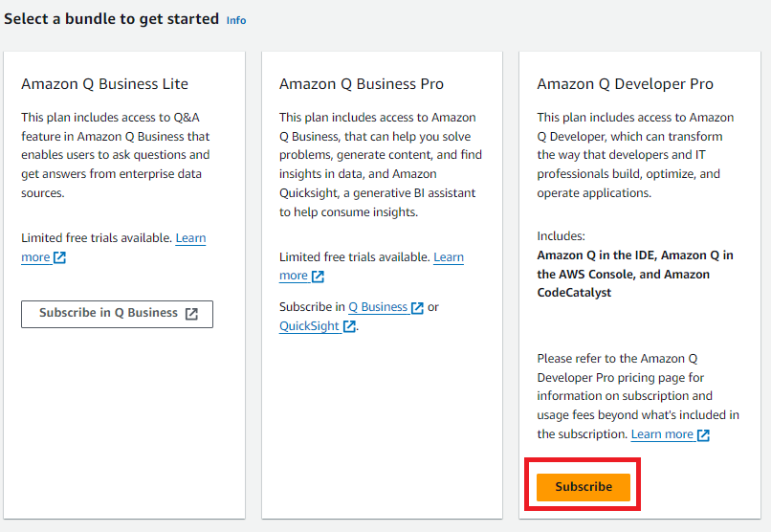Select the Amazon Q Business Lite title
Image resolution: width=771 pixels, height=532 pixels.
click(105, 84)
